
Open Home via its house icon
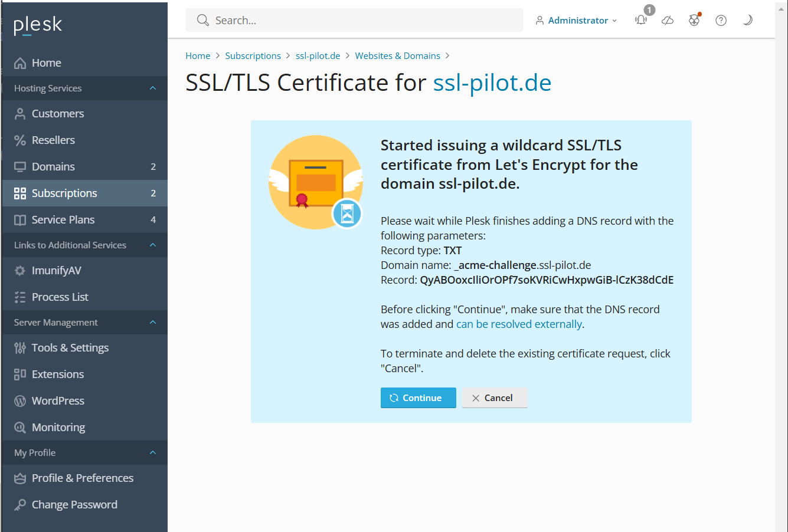[x=20, y=63]
